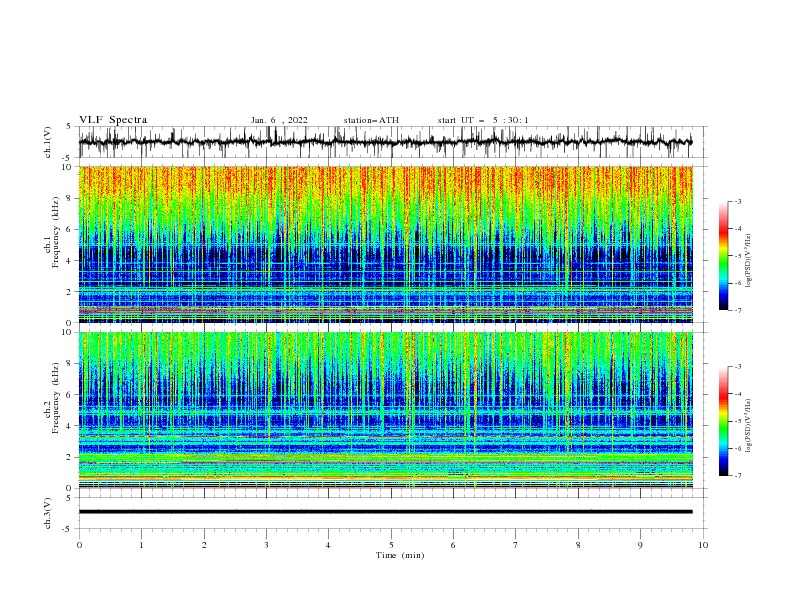
Task: Click the "Time (min)" axis label
Action: [x=400, y=555]
